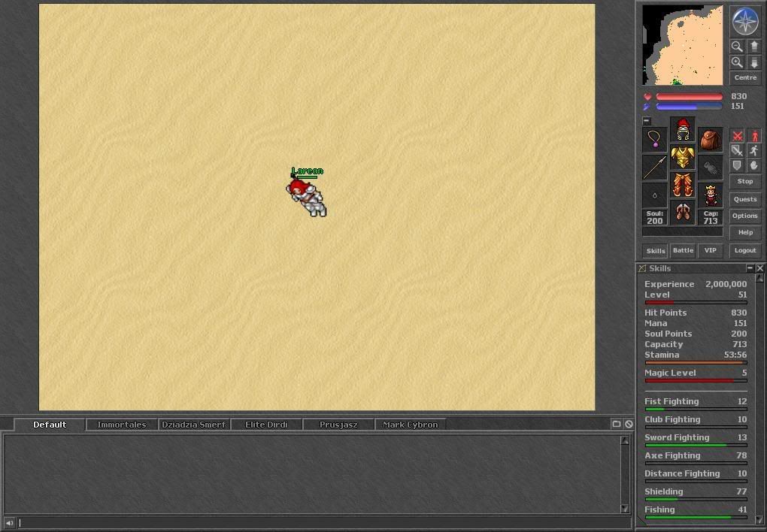767x532 pixels.
Task: Click the chat text input field
Action: 323,523
